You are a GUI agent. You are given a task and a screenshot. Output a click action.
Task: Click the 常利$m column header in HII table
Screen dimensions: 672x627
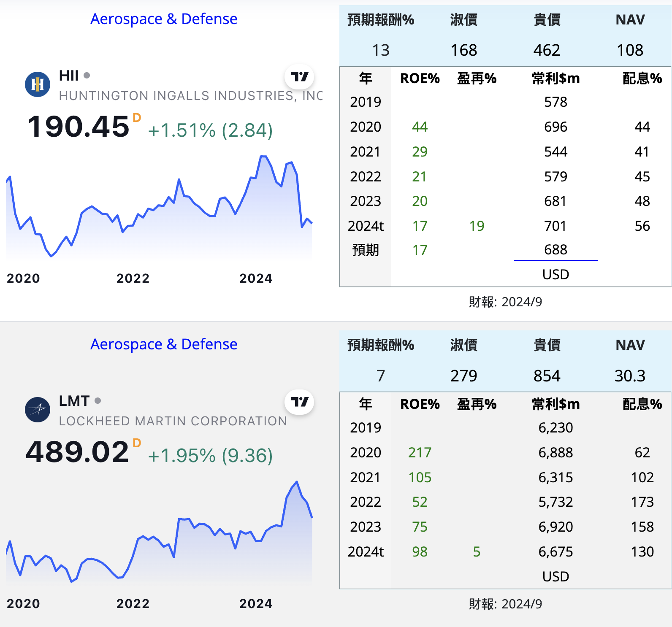pyautogui.click(x=555, y=78)
